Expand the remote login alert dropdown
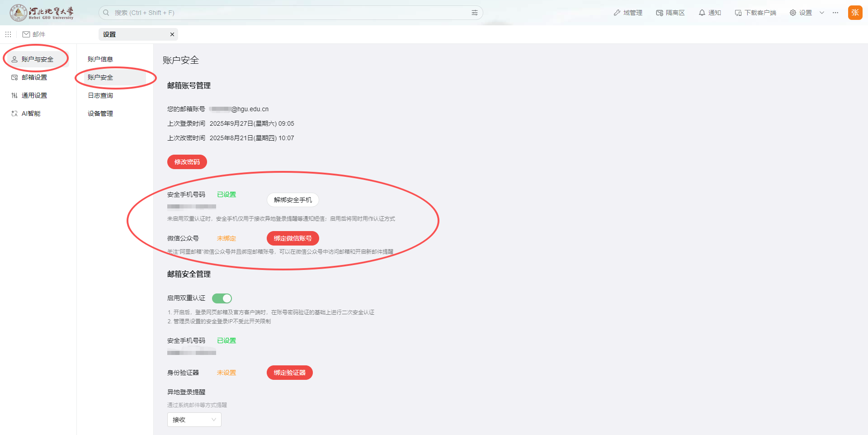Screen dimensions: 868x435 point(194,420)
